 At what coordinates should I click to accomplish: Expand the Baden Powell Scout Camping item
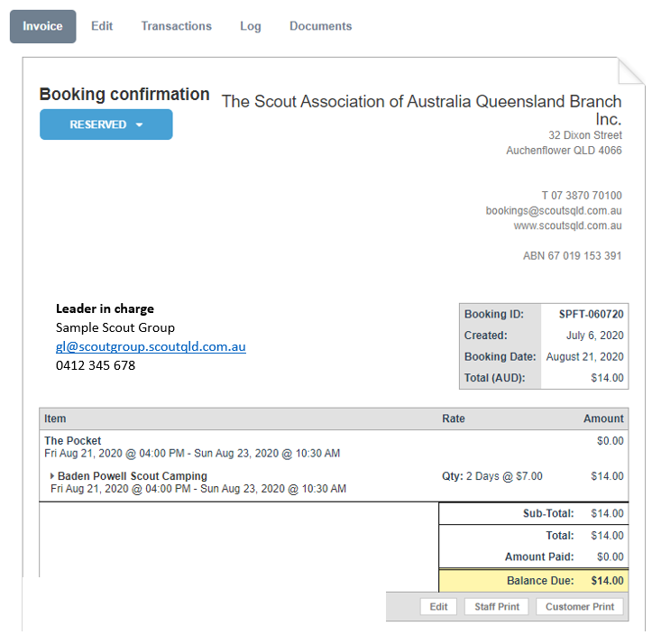pyautogui.click(x=52, y=475)
